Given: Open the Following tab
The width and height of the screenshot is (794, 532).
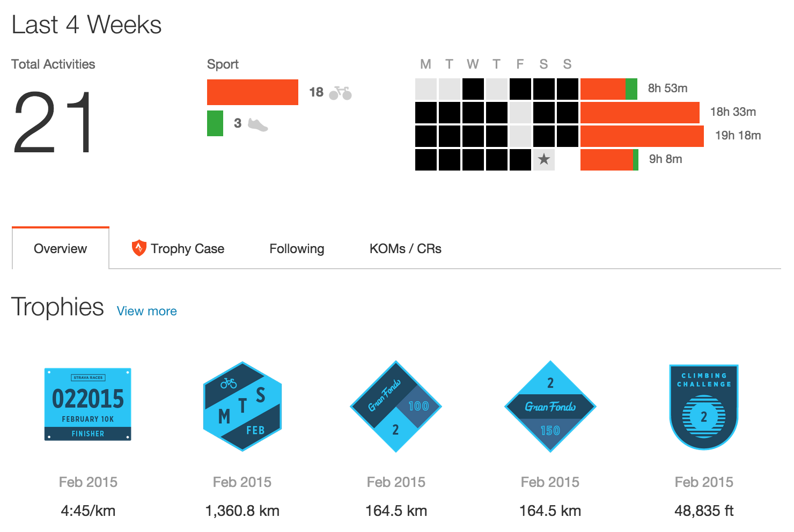Looking at the screenshot, I should pos(297,248).
